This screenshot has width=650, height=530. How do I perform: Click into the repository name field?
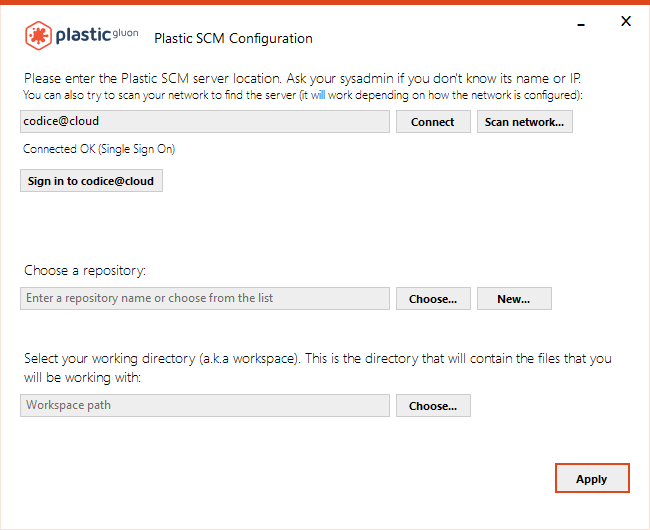click(204, 298)
